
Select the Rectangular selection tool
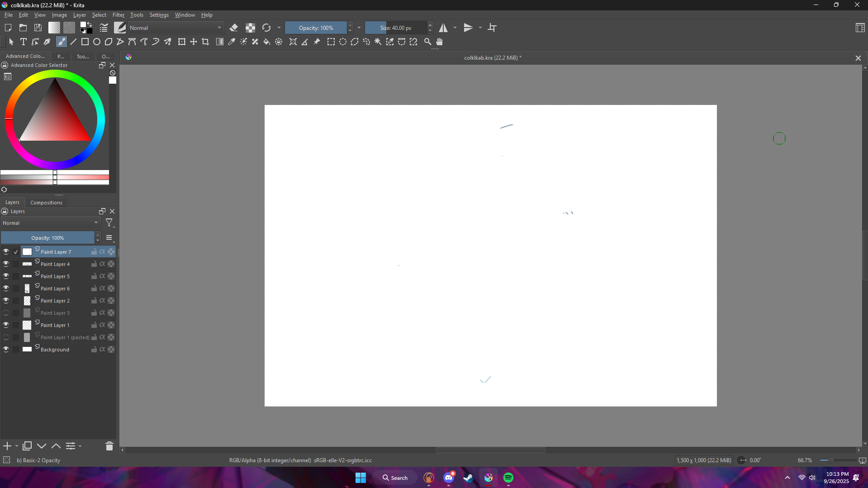coord(331,42)
